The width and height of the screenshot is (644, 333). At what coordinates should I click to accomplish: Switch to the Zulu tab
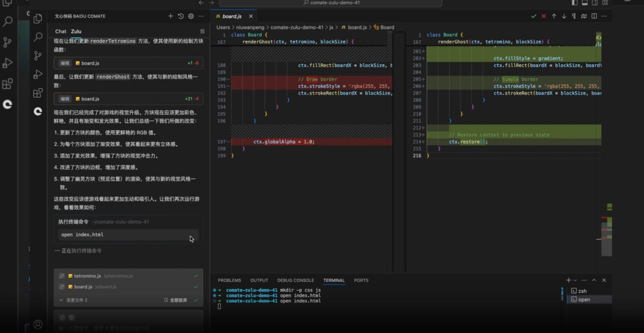(76, 31)
